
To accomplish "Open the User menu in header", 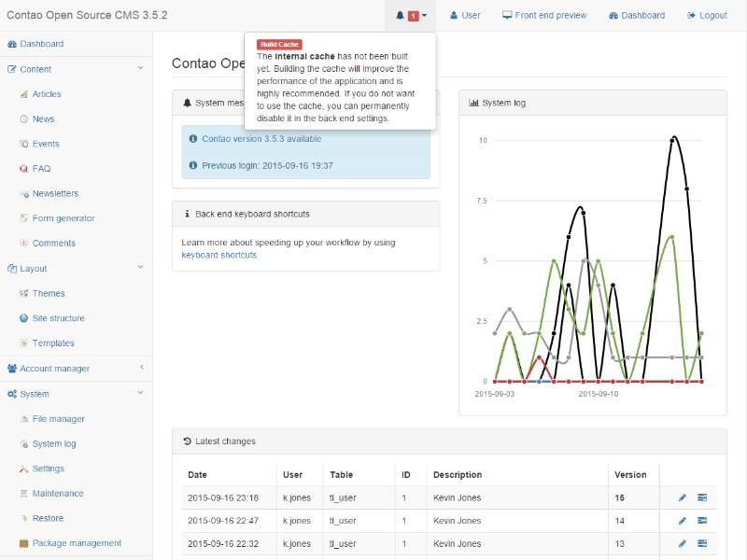I will (465, 16).
